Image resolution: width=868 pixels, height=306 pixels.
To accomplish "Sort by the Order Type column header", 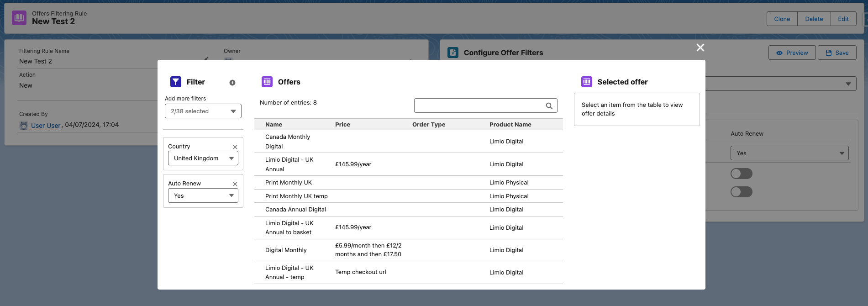I will (x=429, y=124).
